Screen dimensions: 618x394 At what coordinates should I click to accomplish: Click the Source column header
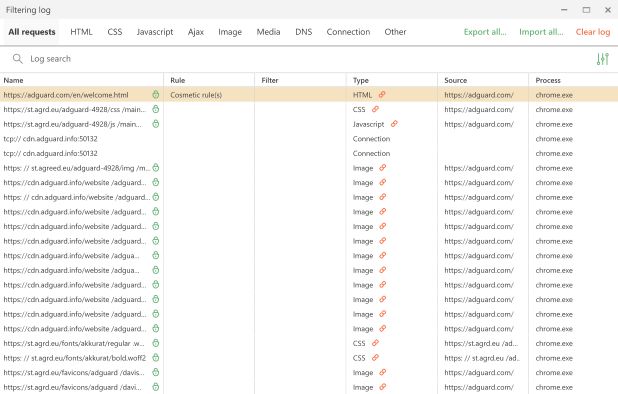[x=456, y=80]
